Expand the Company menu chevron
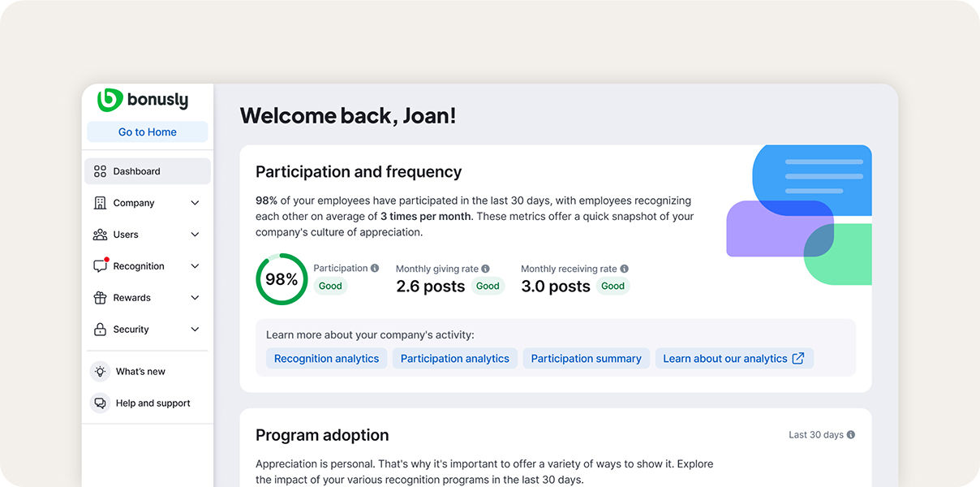The image size is (980, 487). coord(195,203)
